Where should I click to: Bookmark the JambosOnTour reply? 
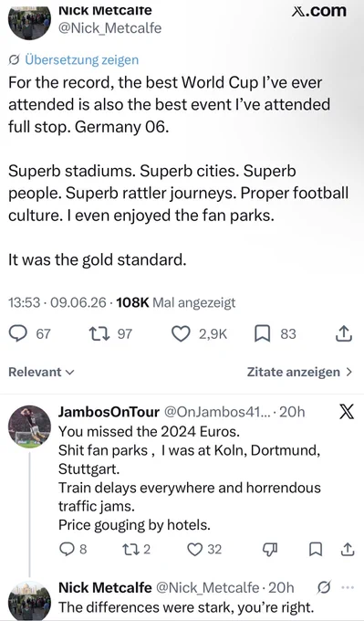(x=316, y=550)
